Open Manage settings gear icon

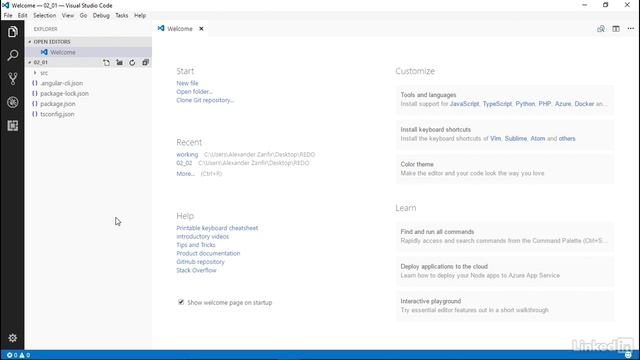point(13,338)
